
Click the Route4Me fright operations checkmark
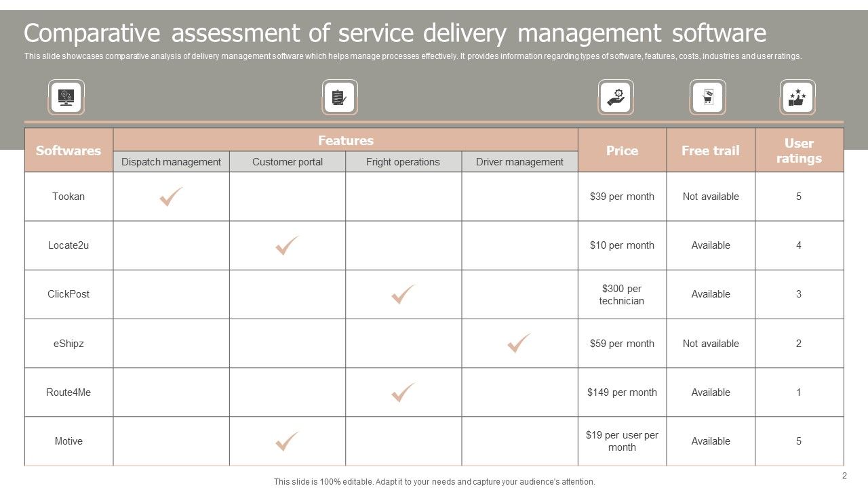[403, 392]
